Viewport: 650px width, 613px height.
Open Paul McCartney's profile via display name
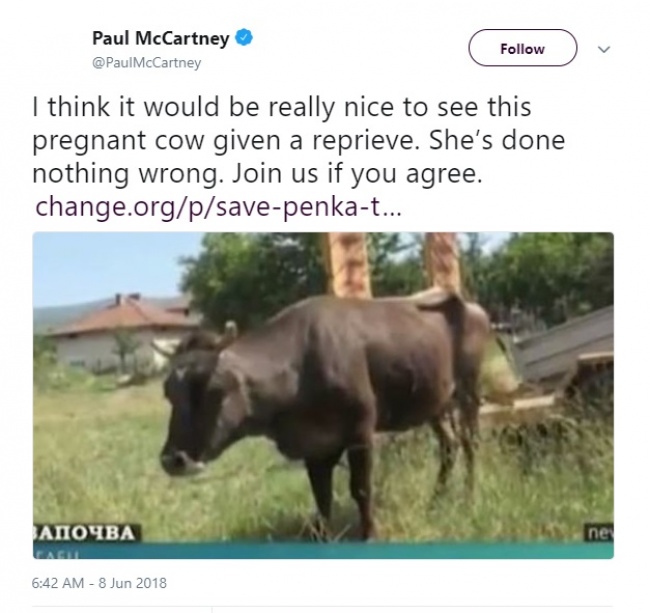[160, 38]
